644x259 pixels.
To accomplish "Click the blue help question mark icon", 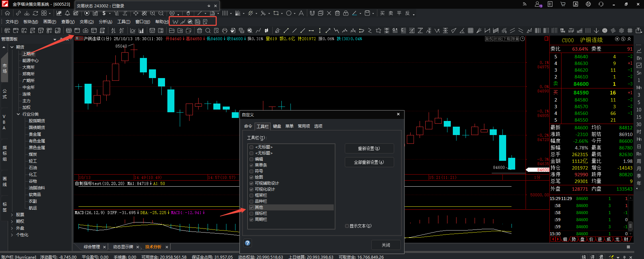I will [x=248, y=243].
